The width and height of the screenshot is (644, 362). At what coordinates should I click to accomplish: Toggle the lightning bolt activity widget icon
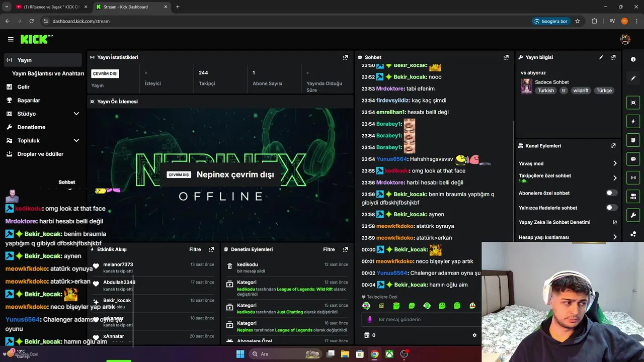[633, 121]
